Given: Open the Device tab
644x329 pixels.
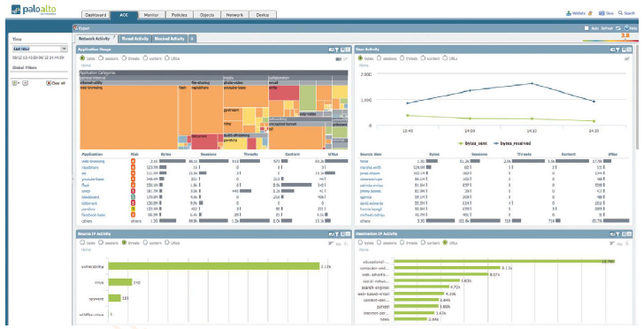Looking at the screenshot, I should [263, 15].
